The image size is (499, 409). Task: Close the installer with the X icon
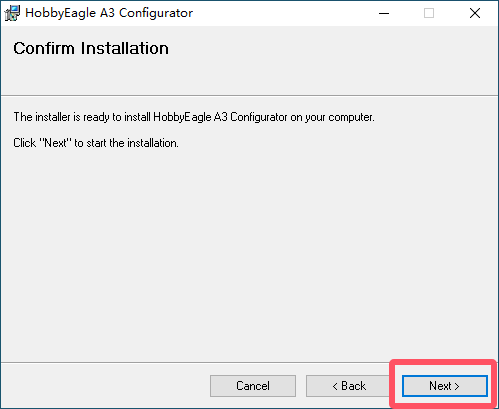point(475,13)
